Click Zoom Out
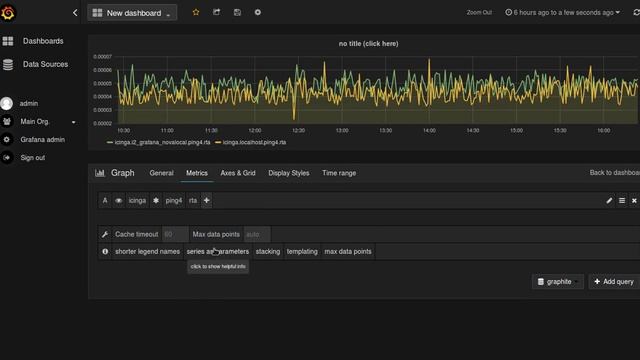 point(479,13)
